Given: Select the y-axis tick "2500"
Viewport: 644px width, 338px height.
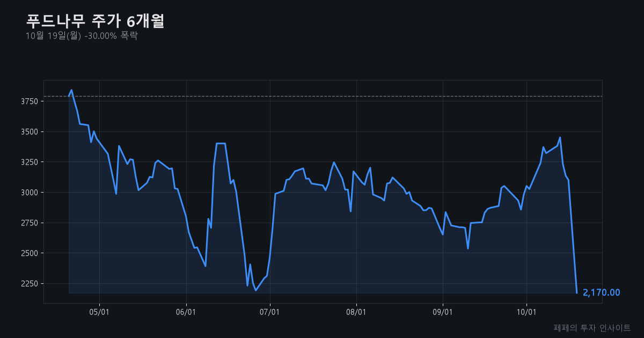Looking at the screenshot, I should 30,253.
